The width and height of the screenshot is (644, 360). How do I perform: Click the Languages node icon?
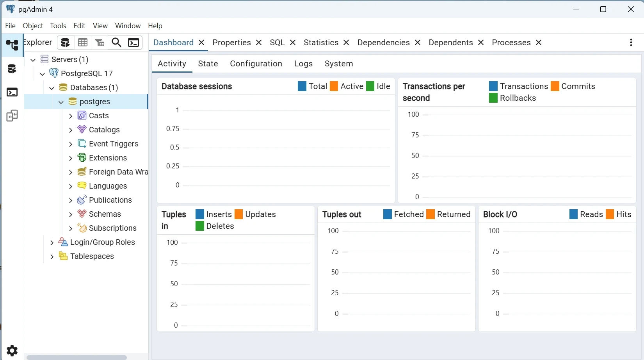tap(82, 186)
